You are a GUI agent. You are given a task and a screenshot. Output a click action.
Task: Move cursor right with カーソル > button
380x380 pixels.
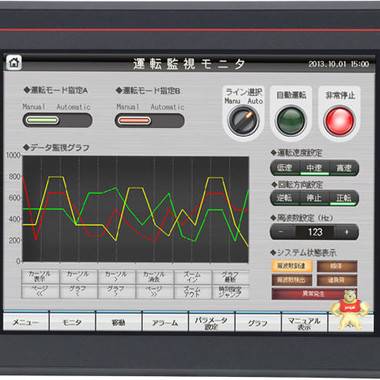(116, 277)
